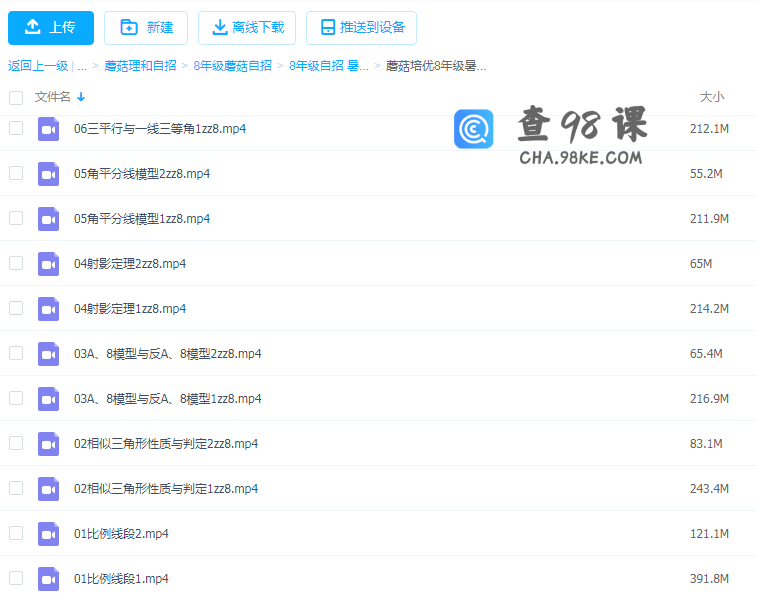Image resolution: width=757 pixels, height=595 pixels.
Task: Click the 83.1M size value
Action: tap(706, 444)
